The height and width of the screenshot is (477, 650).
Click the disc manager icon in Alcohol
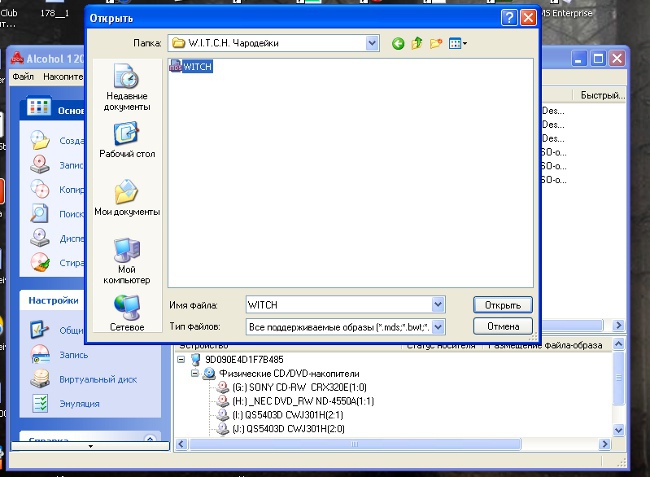click(x=40, y=238)
